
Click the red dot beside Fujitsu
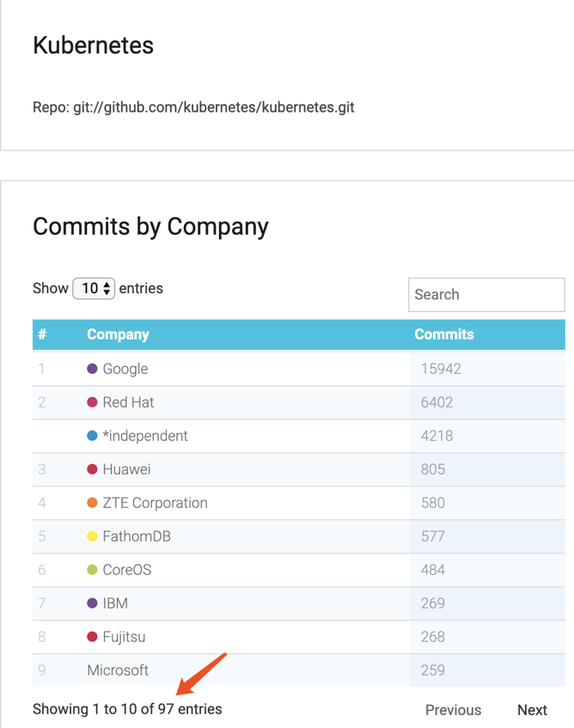[92, 637]
